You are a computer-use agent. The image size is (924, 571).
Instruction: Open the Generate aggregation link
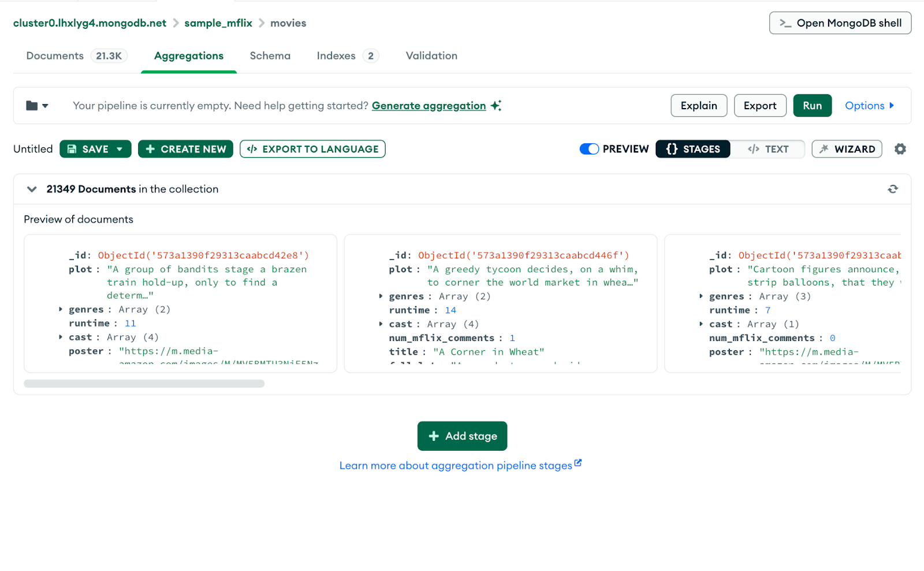pos(429,105)
